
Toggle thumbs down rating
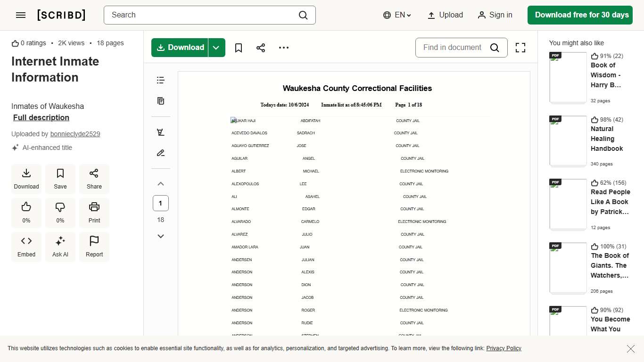coord(60,213)
